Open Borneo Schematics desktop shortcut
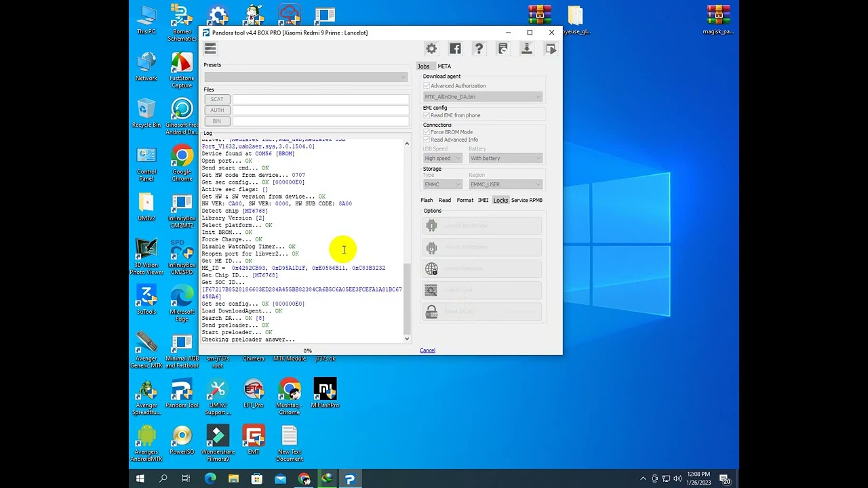Viewport: 868px width, 488px height. click(182, 23)
